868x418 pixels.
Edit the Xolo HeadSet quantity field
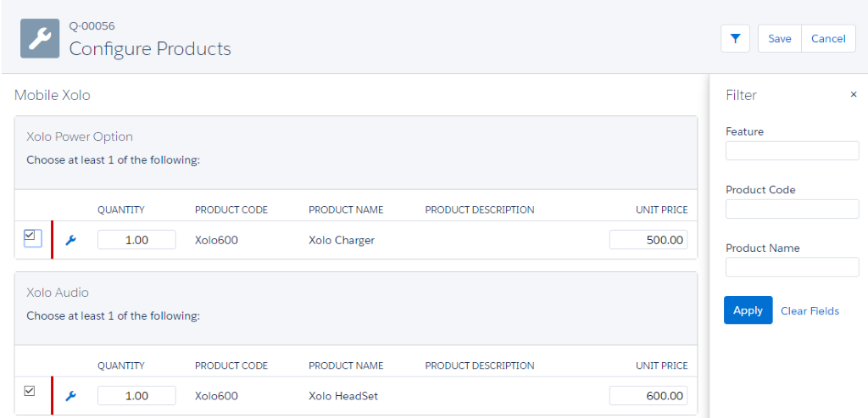(x=136, y=396)
